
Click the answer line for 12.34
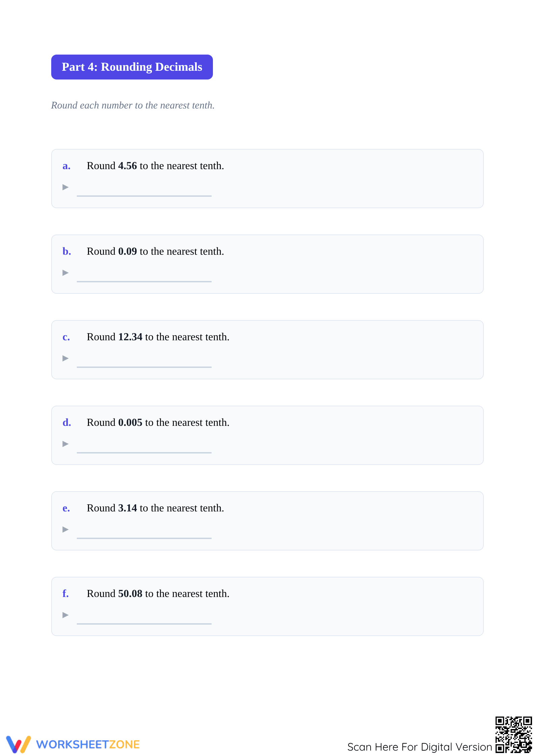click(x=144, y=367)
